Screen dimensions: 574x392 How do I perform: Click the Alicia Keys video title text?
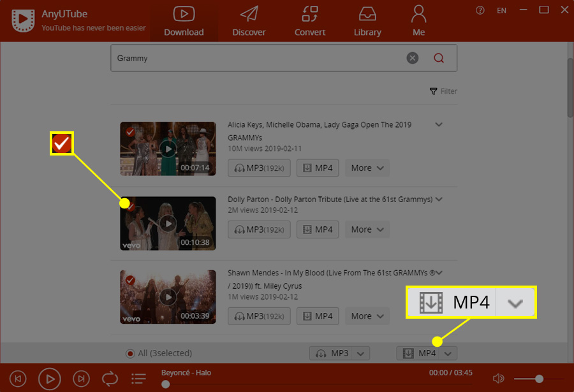pos(320,131)
